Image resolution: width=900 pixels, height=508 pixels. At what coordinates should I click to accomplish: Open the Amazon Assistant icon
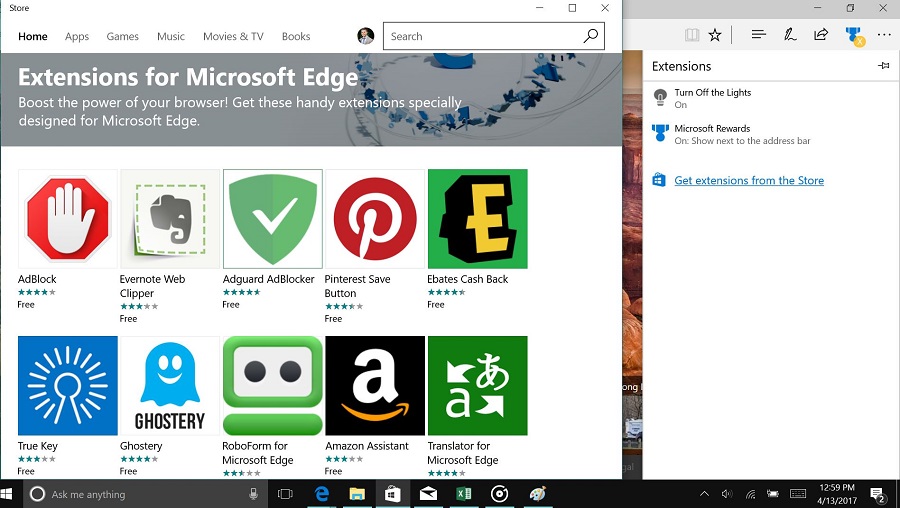pyautogui.click(x=375, y=386)
